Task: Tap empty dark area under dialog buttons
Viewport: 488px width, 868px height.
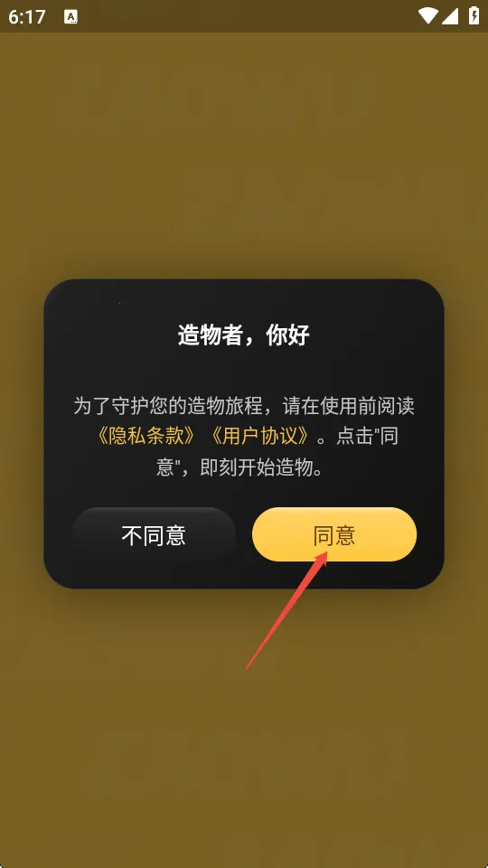Action: [243, 575]
